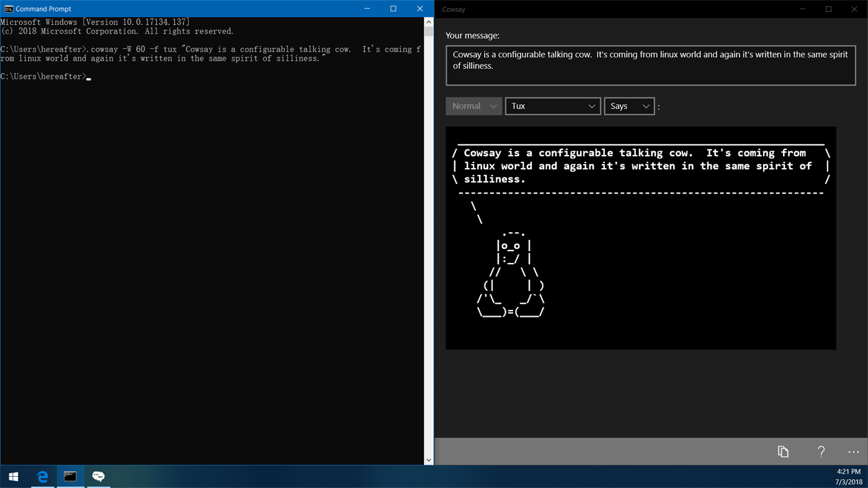
Task: Select the Cowsay app icon on the taskbar
Action: click(x=98, y=476)
